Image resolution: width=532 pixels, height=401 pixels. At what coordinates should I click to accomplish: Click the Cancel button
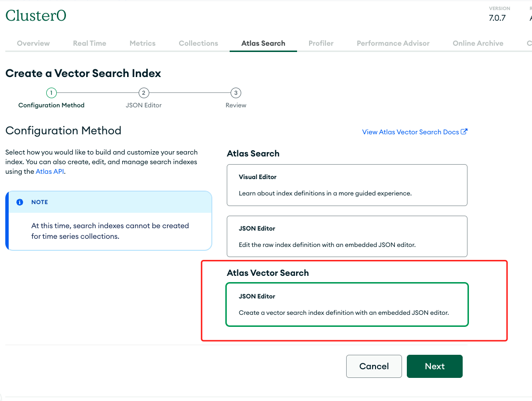pos(374,366)
